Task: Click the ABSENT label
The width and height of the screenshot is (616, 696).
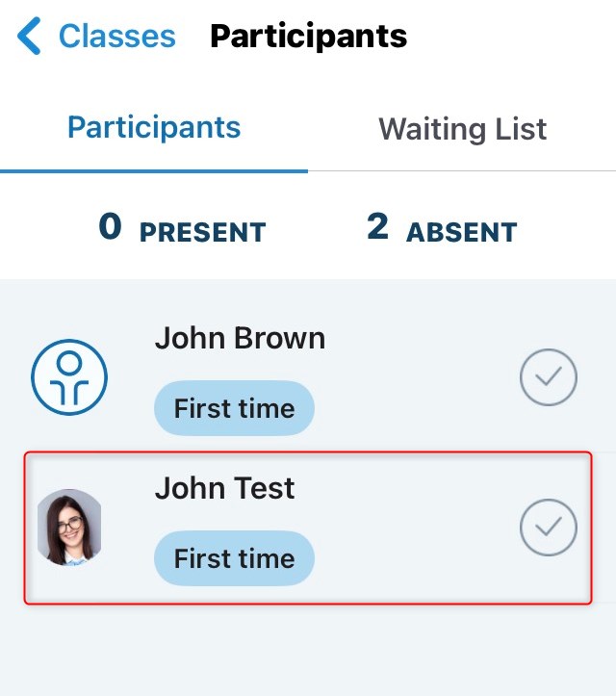Action: click(461, 232)
